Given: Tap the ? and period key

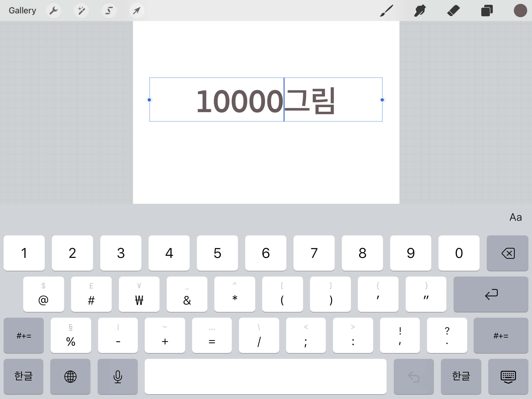Looking at the screenshot, I should (x=447, y=336).
